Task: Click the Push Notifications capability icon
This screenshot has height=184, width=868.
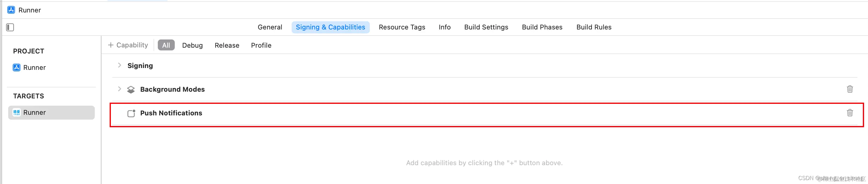Action: pos(131,113)
